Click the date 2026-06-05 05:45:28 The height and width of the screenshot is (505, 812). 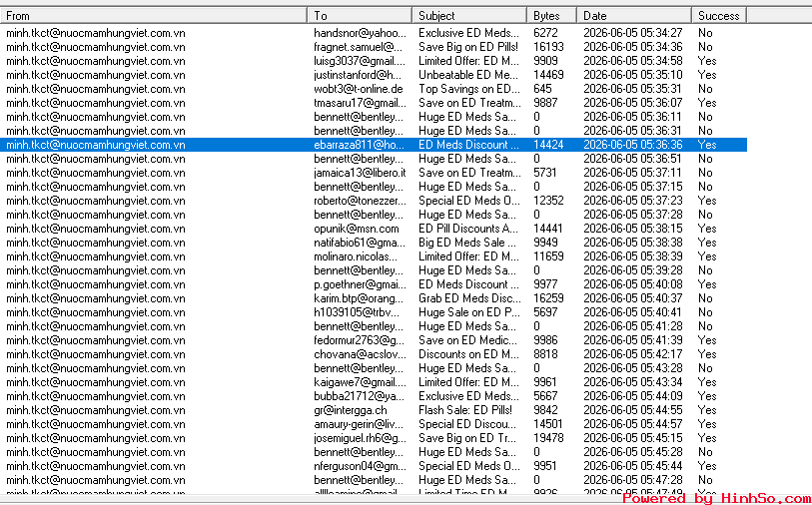click(x=633, y=452)
